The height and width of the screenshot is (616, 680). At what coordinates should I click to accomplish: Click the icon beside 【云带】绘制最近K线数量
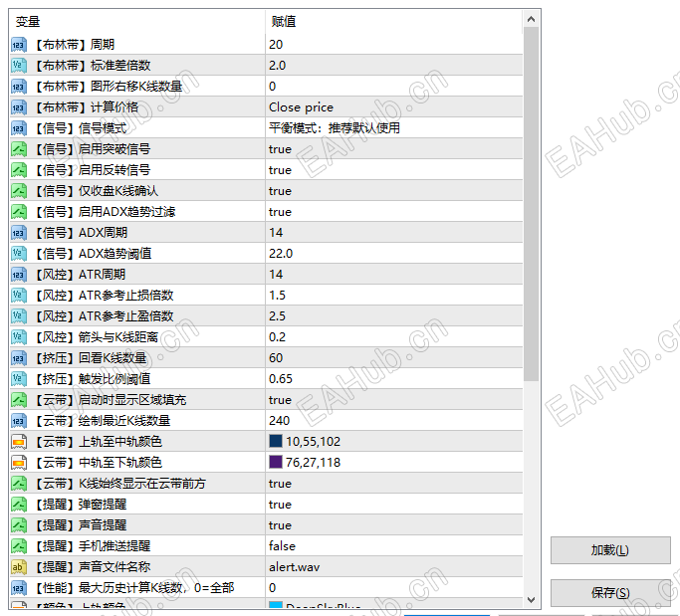19,421
